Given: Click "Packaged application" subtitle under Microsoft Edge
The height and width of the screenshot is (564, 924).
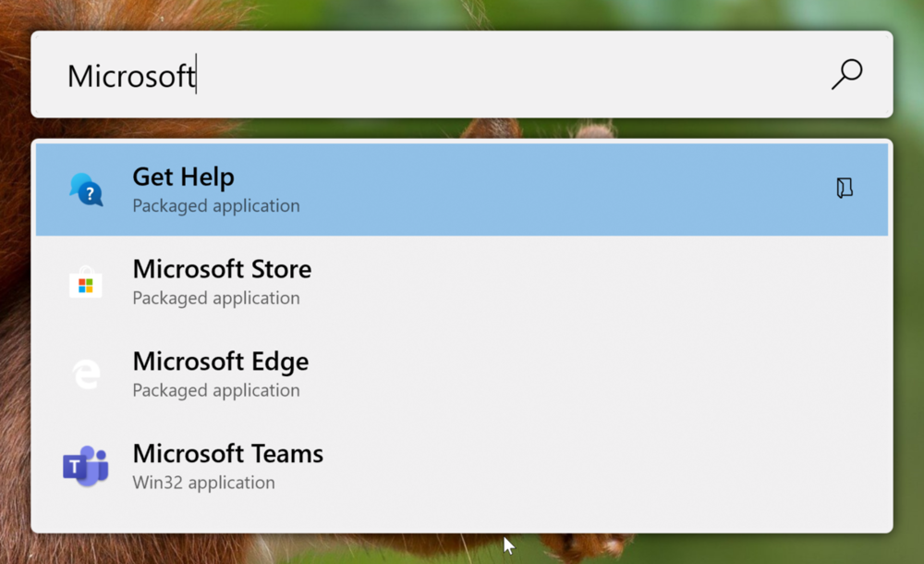Looking at the screenshot, I should pyautogui.click(x=216, y=390).
